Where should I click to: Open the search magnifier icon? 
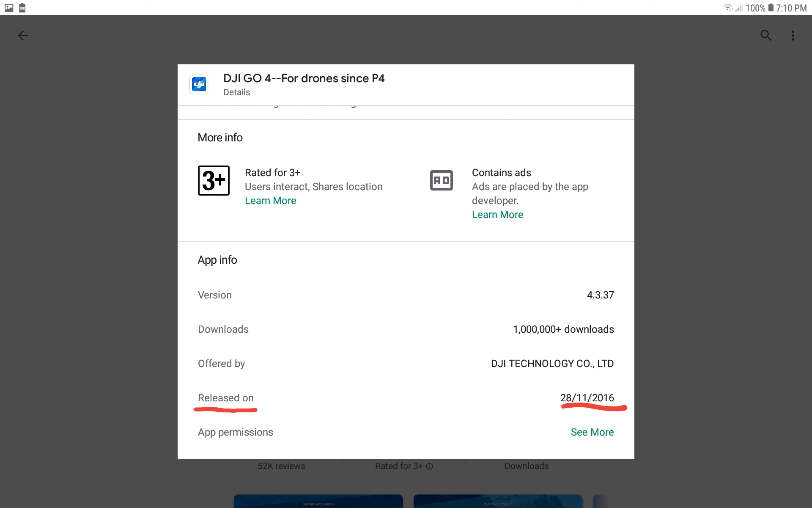766,36
